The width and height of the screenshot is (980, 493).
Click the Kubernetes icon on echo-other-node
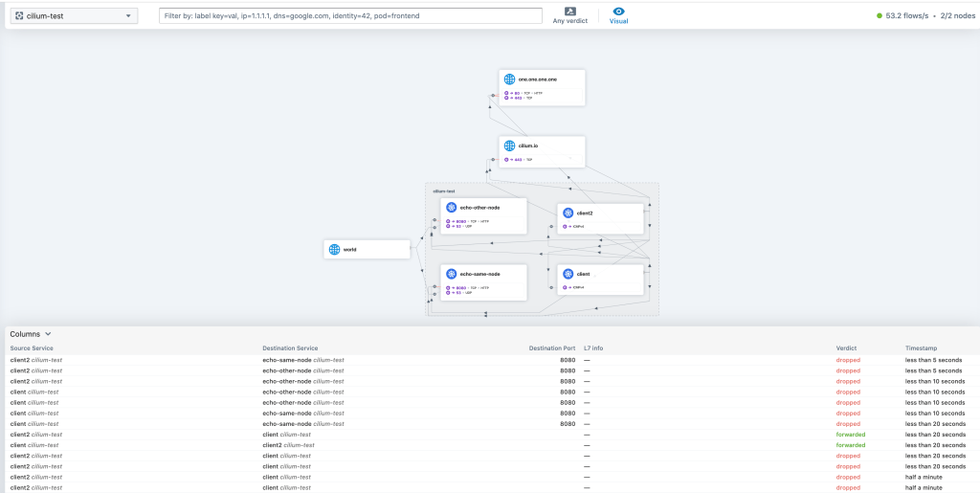tap(450, 208)
